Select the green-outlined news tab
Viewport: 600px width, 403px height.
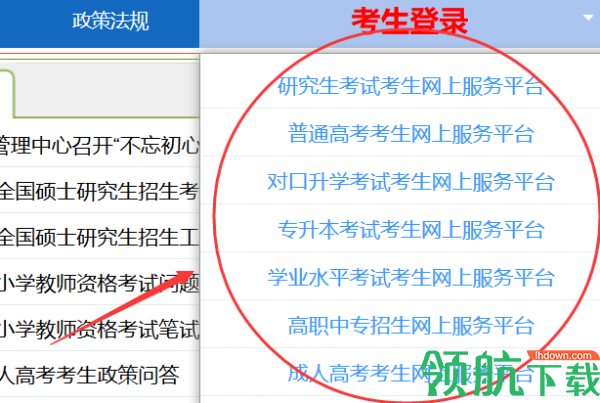click(7, 94)
